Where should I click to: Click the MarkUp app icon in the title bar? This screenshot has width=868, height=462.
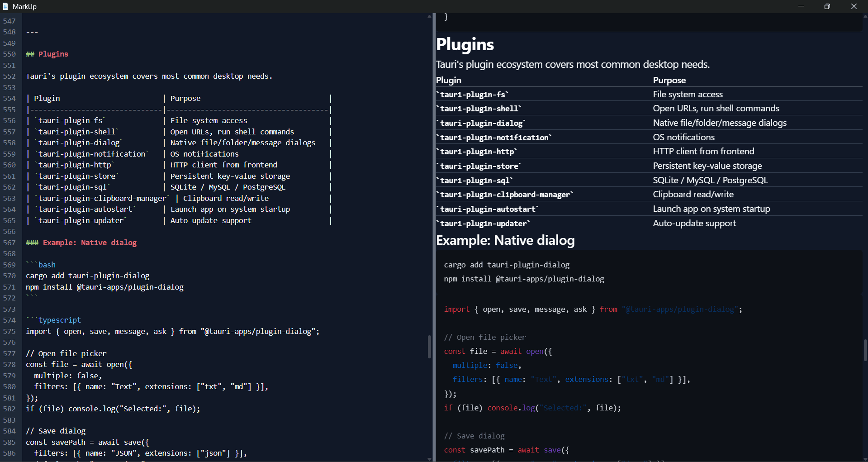click(x=5, y=6)
